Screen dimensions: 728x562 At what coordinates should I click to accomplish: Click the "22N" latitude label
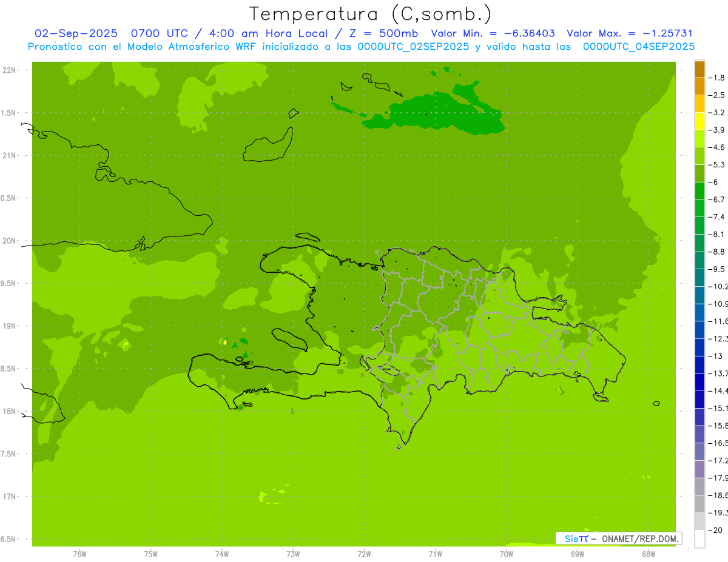[x=9, y=70]
